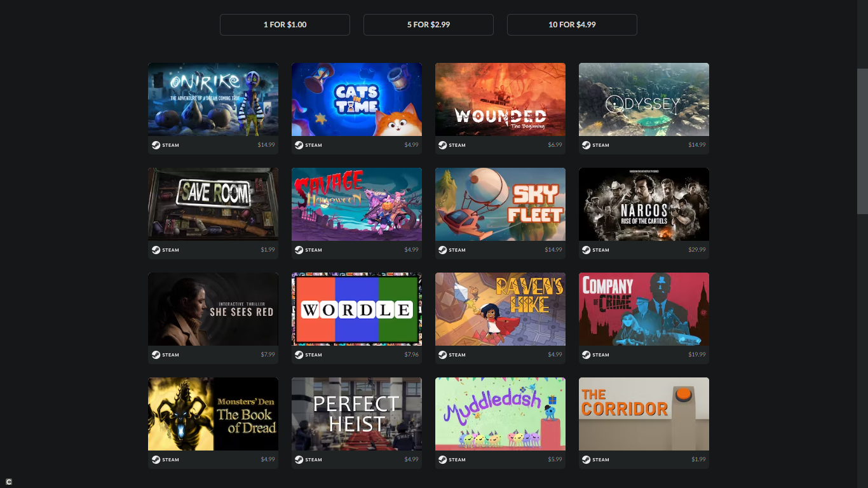Click the $4.99 price under Monsters' Den
Image resolution: width=868 pixels, height=488 pixels.
(x=268, y=459)
